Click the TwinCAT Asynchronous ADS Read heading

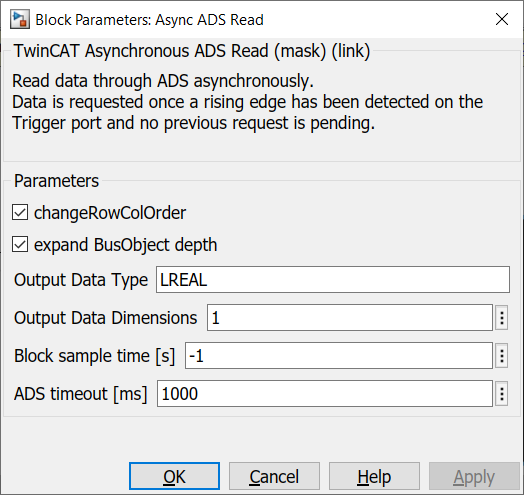[192, 51]
